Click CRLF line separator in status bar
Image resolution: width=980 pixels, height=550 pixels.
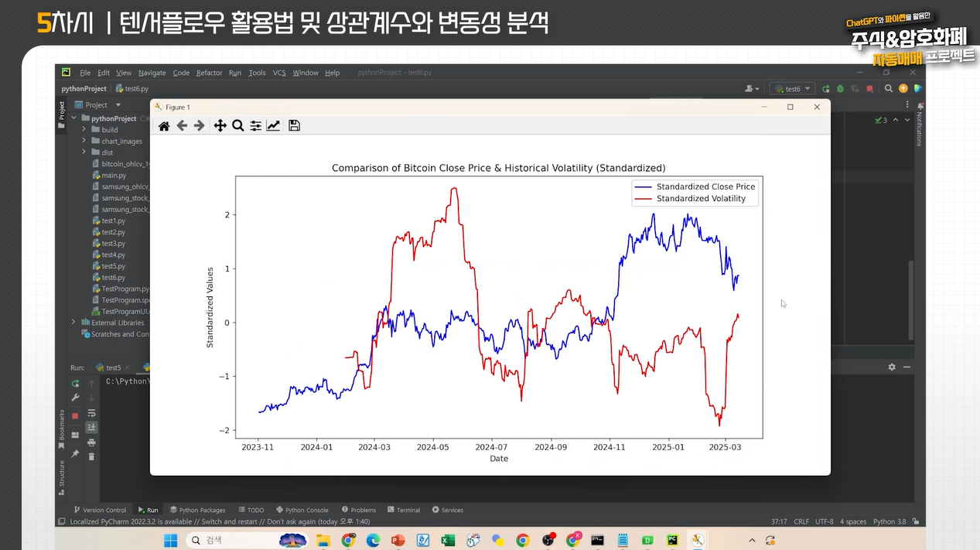coord(801,521)
